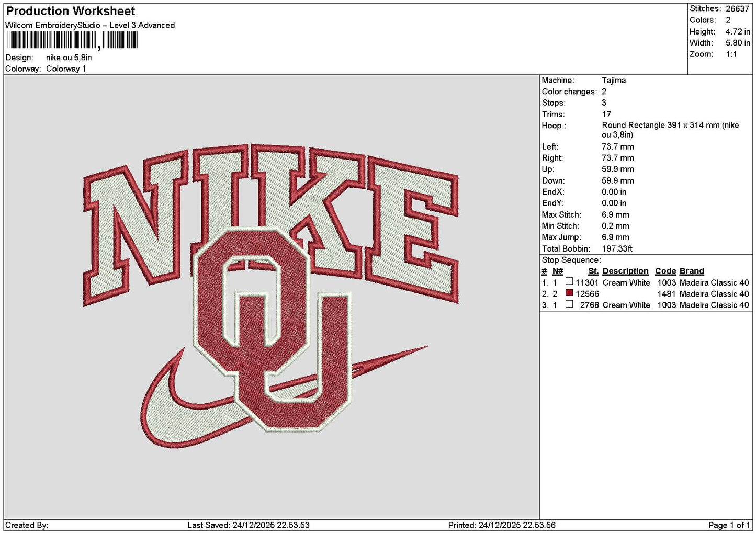
Task: Click stitch count 2768 in stop row 3
Action: (589, 305)
